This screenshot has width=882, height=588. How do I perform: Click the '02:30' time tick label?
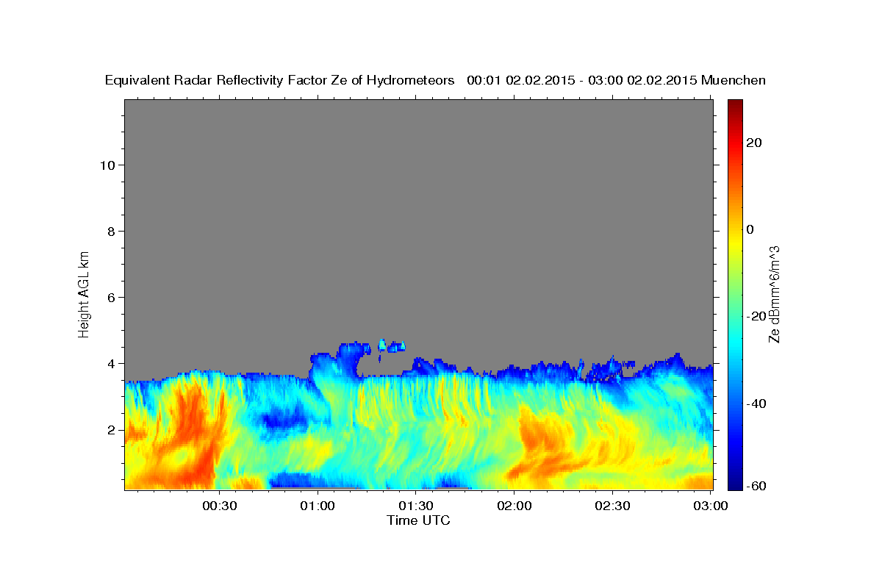pyautogui.click(x=612, y=506)
